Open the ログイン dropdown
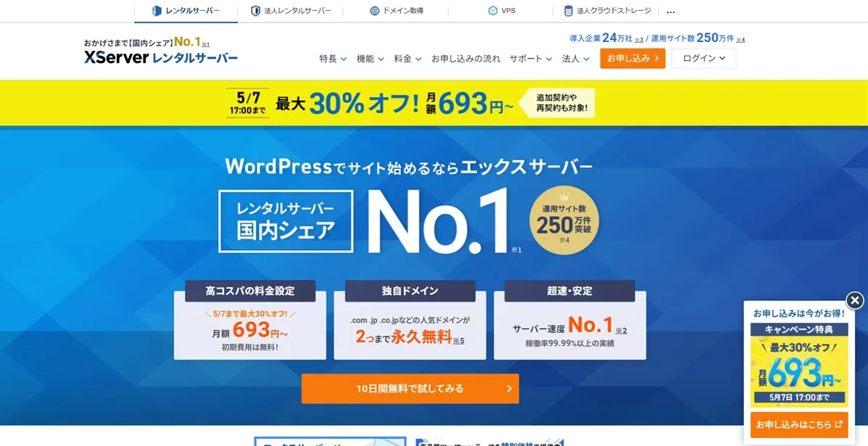 tap(702, 59)
